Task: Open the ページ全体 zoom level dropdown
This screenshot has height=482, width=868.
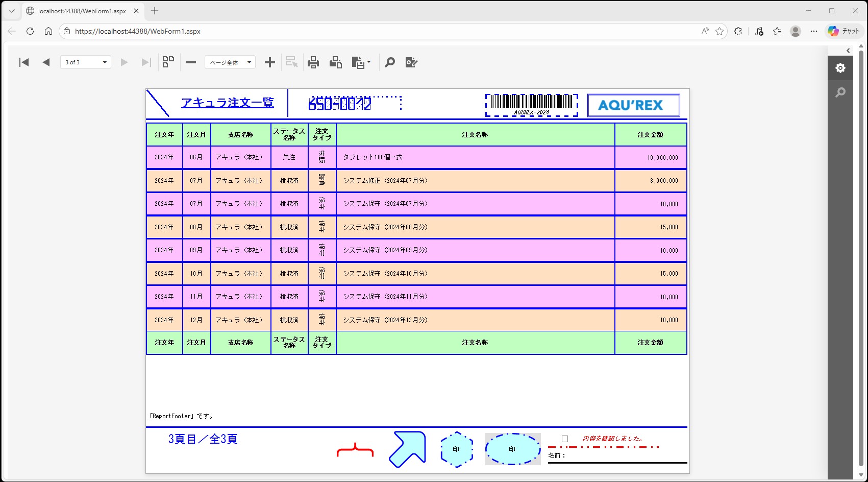Action: 230,62
